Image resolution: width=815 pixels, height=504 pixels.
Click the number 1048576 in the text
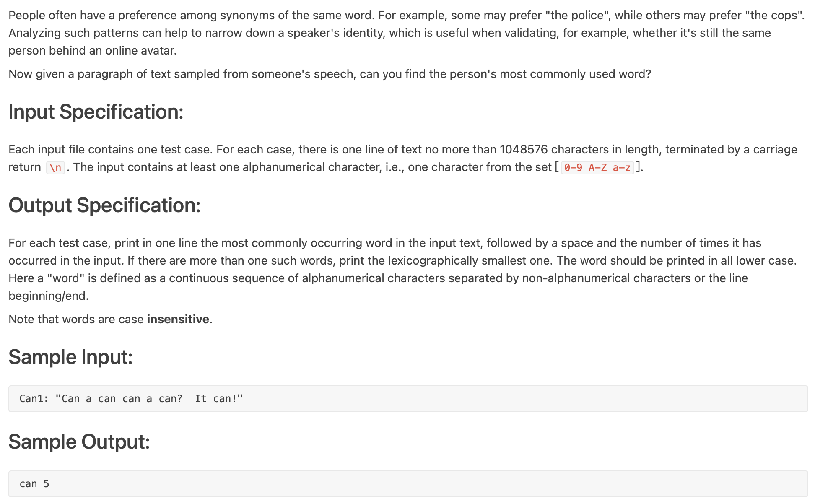(x=523, y=150)
